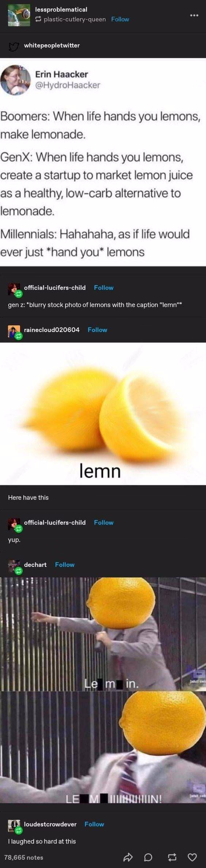This screenshot has height=868, width=206.
Task: Like the post with heart icon
Action: click(192, 857)
